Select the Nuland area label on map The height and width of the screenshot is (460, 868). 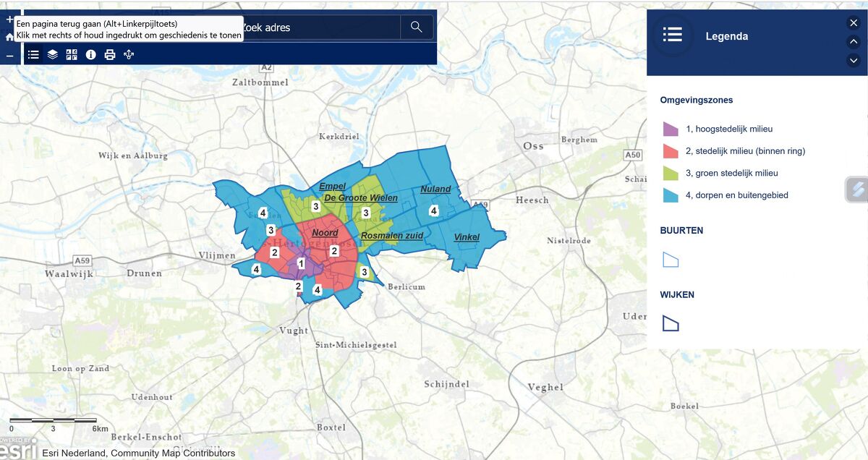tap(435, 189)
